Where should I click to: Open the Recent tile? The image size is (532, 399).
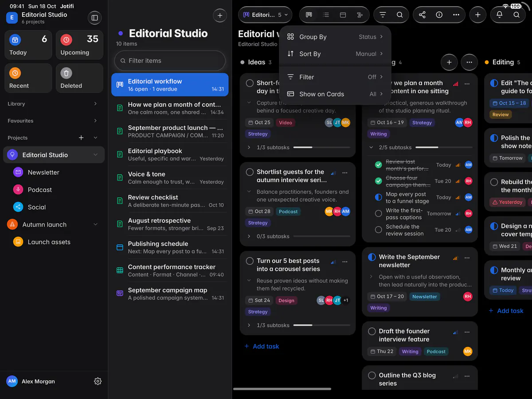[x=28, y=78]
